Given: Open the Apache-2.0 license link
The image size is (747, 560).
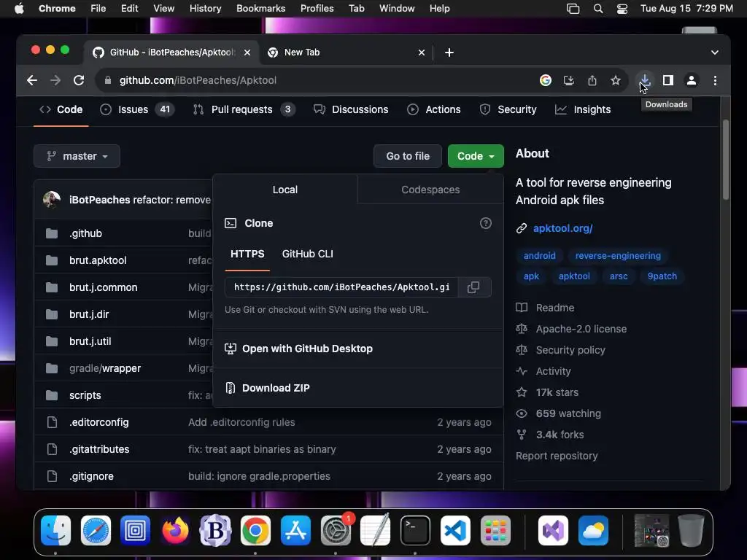Looking at the screenshot, I should 581,329.
